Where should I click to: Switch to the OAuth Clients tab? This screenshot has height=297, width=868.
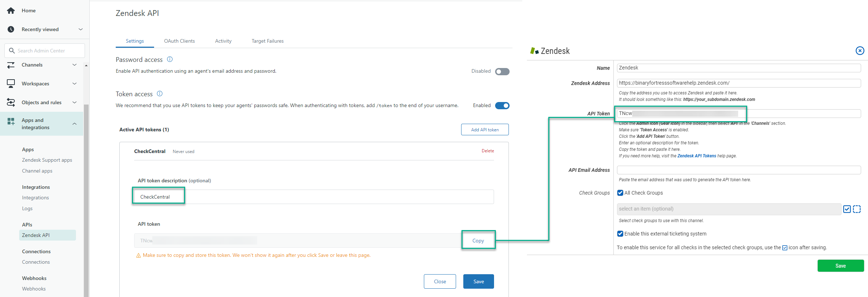[x=179, y=41]
